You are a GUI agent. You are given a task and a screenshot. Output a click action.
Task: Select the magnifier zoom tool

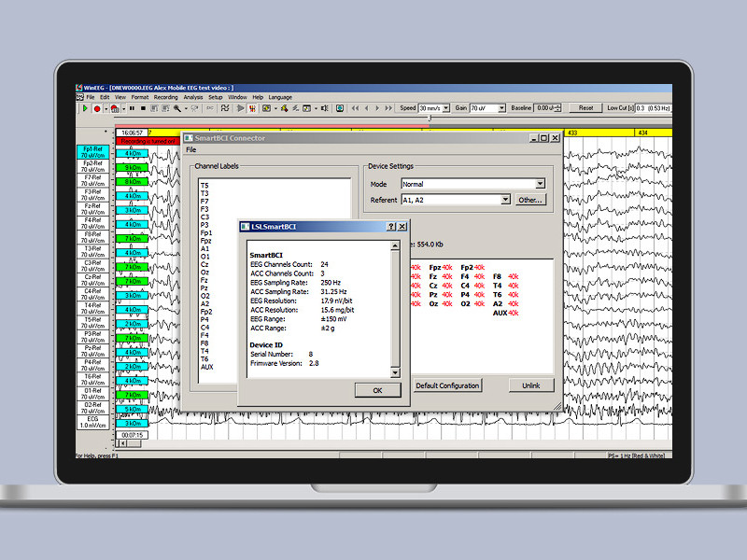(x=177, y=108)
